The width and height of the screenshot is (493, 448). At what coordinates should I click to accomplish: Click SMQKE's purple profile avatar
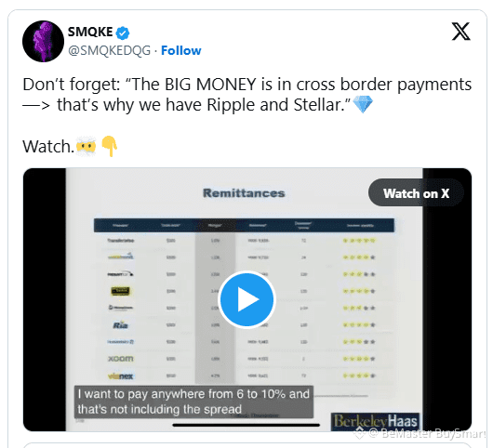click(x=44, y=42)
